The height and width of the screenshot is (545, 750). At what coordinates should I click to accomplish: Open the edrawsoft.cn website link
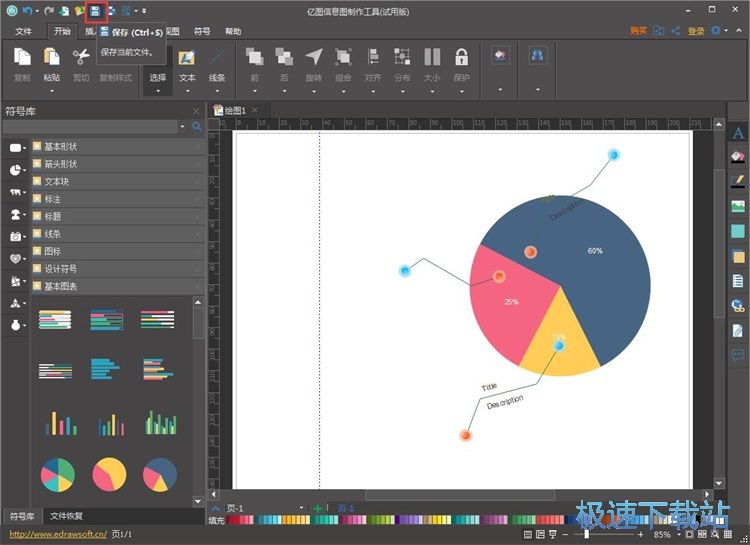pos(57,535)
